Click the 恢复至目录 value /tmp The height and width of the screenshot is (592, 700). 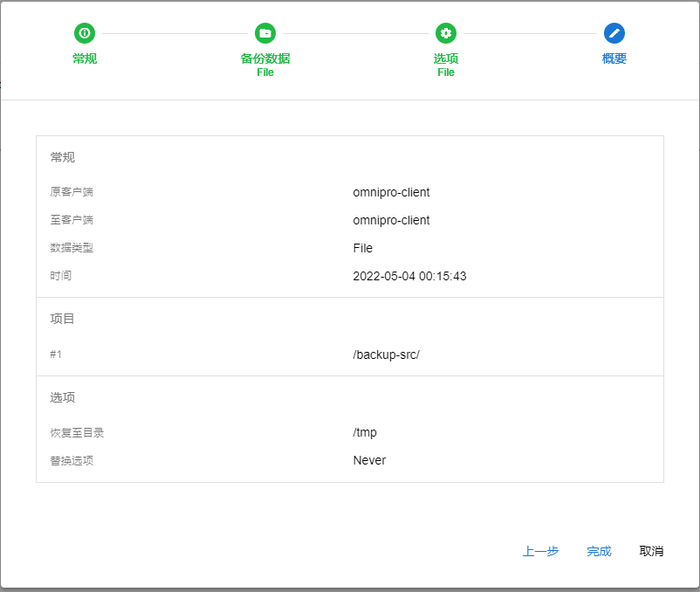365,432
